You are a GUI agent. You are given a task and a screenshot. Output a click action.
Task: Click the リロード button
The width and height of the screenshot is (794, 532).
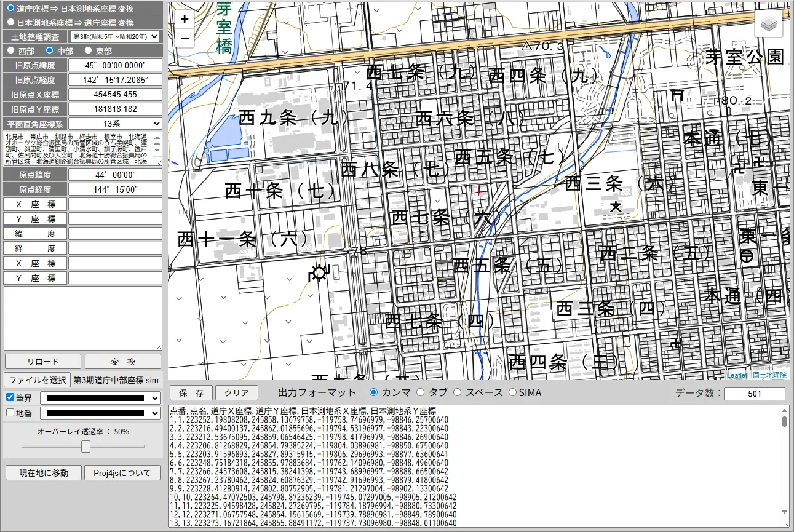coord(43,361)
